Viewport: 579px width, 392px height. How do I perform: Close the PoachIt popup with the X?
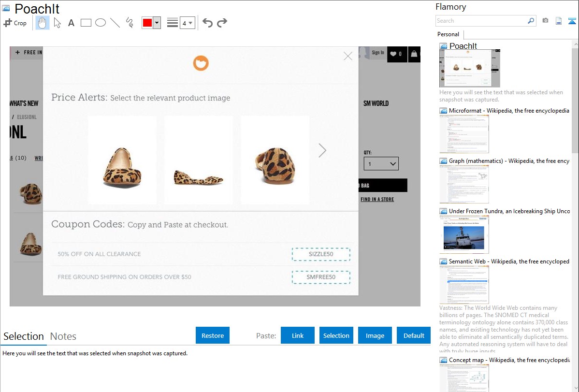coord(348,56)
